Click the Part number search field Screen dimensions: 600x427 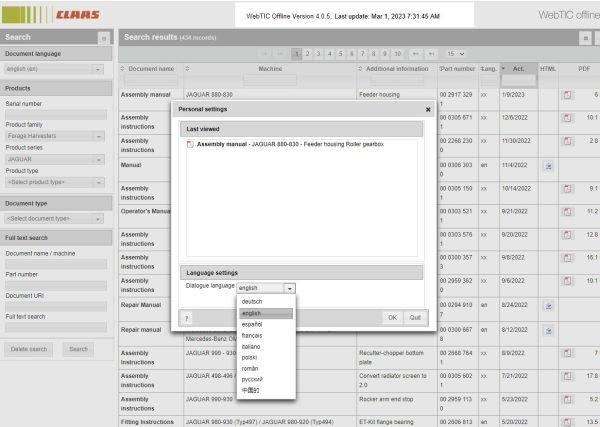click(x=56, y=285)
